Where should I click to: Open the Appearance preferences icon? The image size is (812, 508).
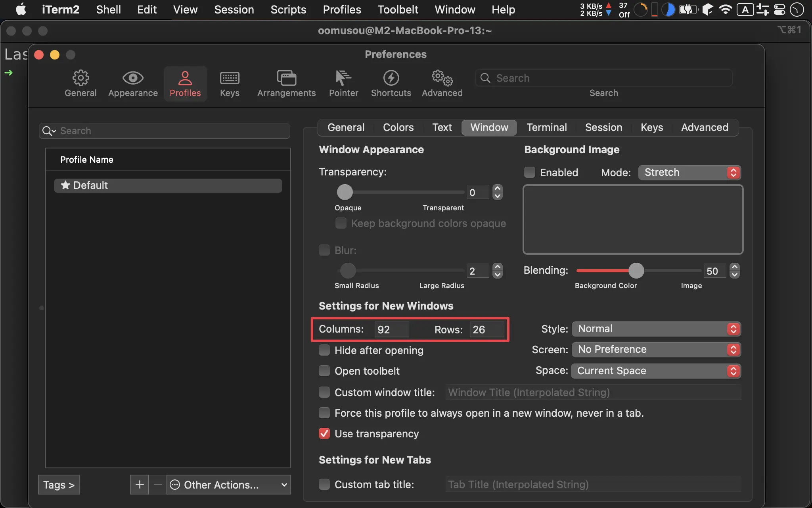[133, 83]
